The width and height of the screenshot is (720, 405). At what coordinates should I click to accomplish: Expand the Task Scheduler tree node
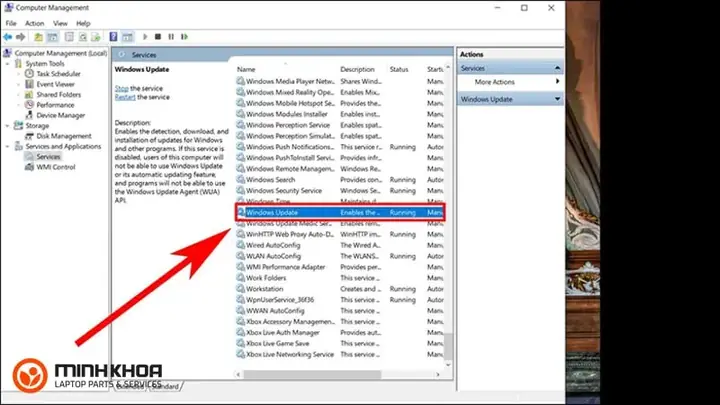point(18,74)
